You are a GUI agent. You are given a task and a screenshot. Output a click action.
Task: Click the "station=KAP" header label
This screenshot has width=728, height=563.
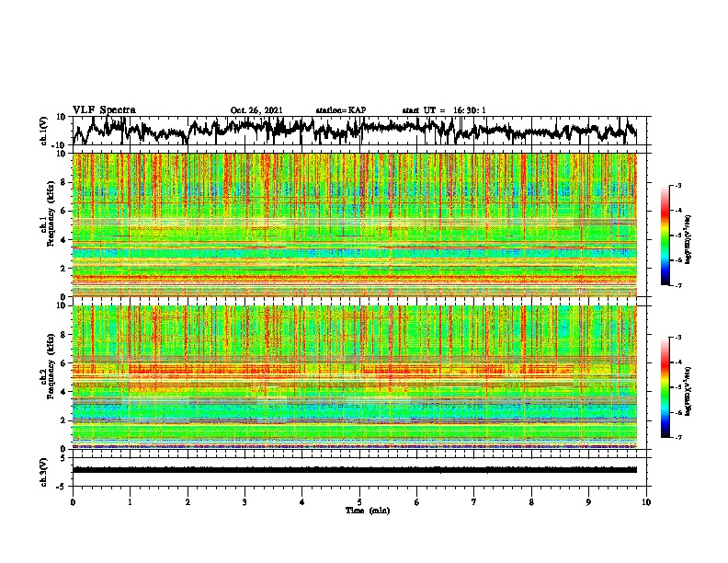[x=341, y=110]
